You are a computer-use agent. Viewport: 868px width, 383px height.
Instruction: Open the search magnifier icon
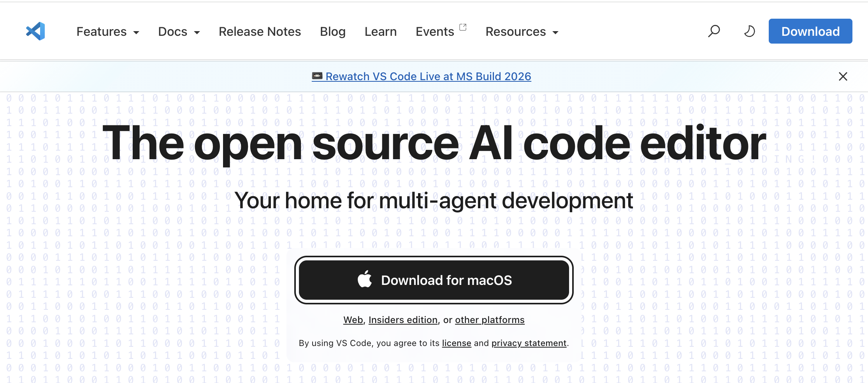714,31
